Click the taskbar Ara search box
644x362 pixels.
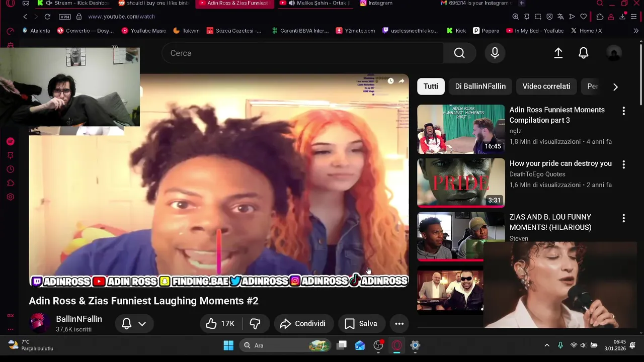tap(285, 345)
